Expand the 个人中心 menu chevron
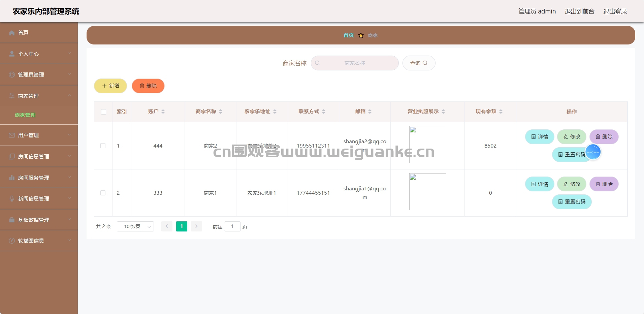This screenshot has height=314, width=644. tap(69, 53)
